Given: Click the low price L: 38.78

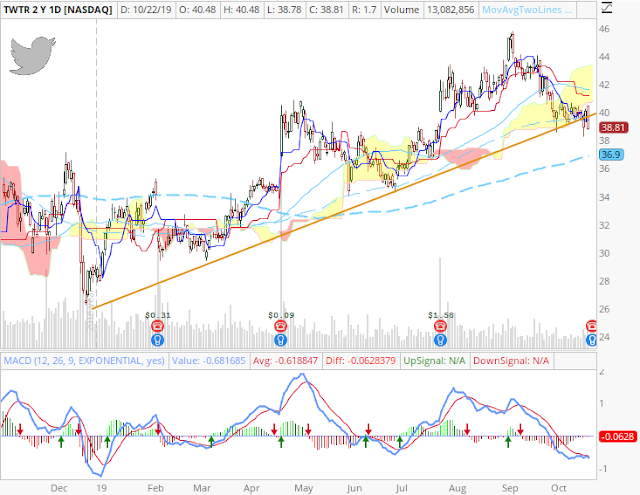Looking at the screenshot, I should [284, 10].
